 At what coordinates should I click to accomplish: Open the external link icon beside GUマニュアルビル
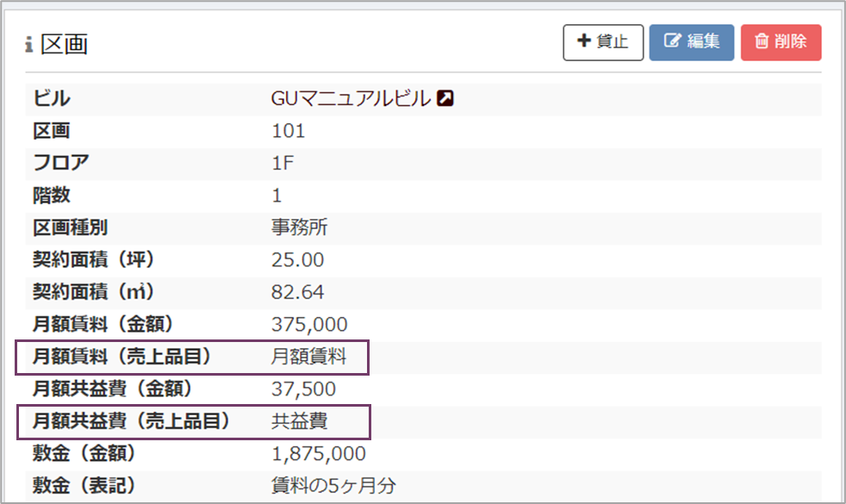(445, 99)
